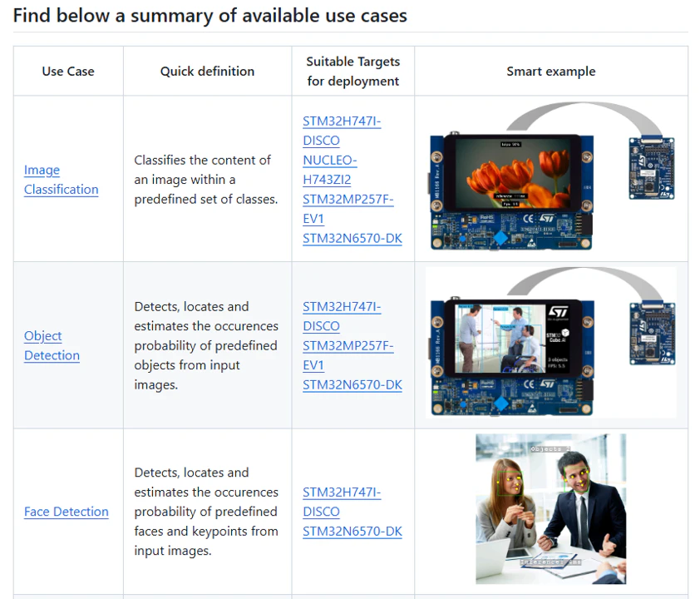
Task: Open STM32MP257F-EV1 link in Image Classification row
Action: pyautogui.click(x=348, y=209)
